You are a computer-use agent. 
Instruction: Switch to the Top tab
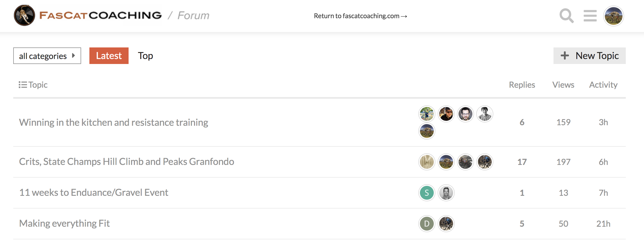145,56
